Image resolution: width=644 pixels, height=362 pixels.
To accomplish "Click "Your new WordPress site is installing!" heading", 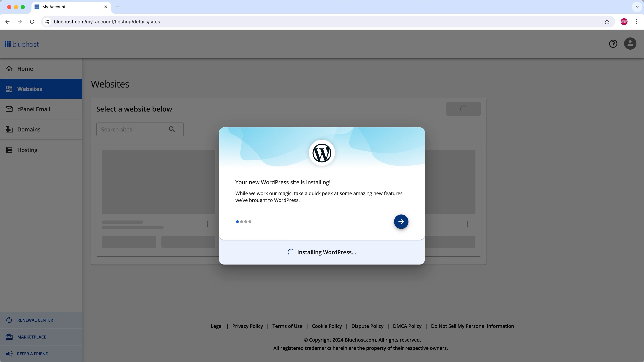I will pyautogui.click(x=283, y=182).
